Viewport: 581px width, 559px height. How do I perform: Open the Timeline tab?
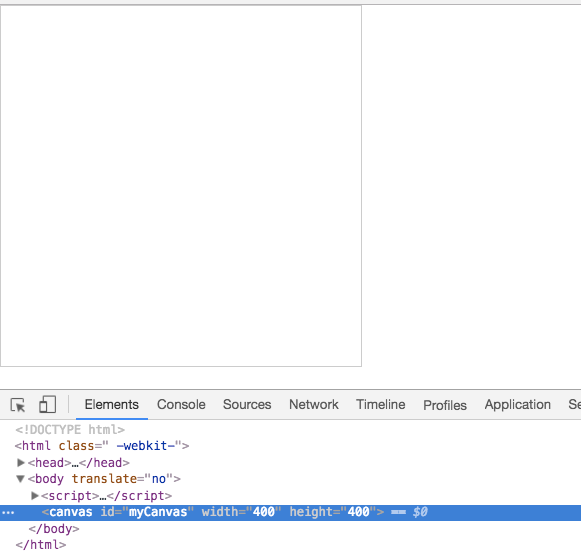[381, 405]
